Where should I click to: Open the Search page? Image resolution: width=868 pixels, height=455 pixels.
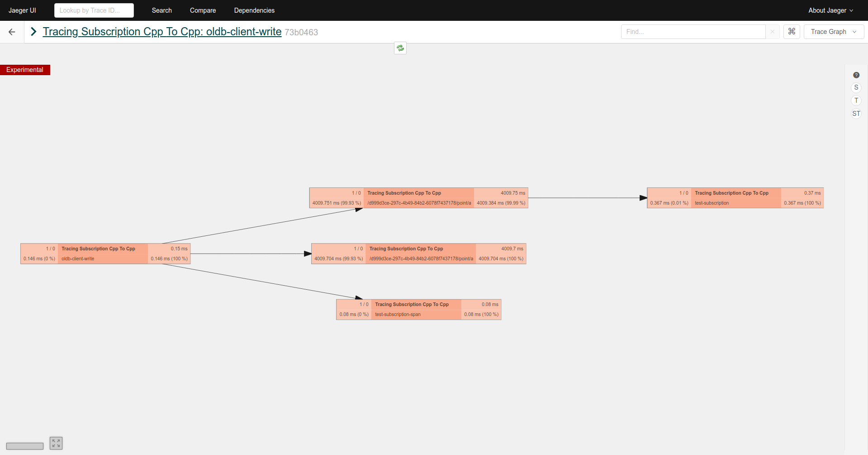(x=161, y=10)
